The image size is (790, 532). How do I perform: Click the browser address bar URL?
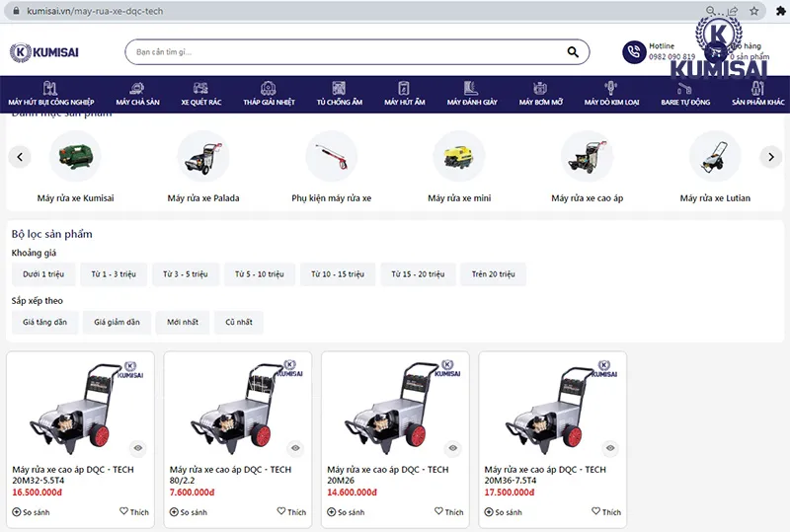click(x=95, y=11)
